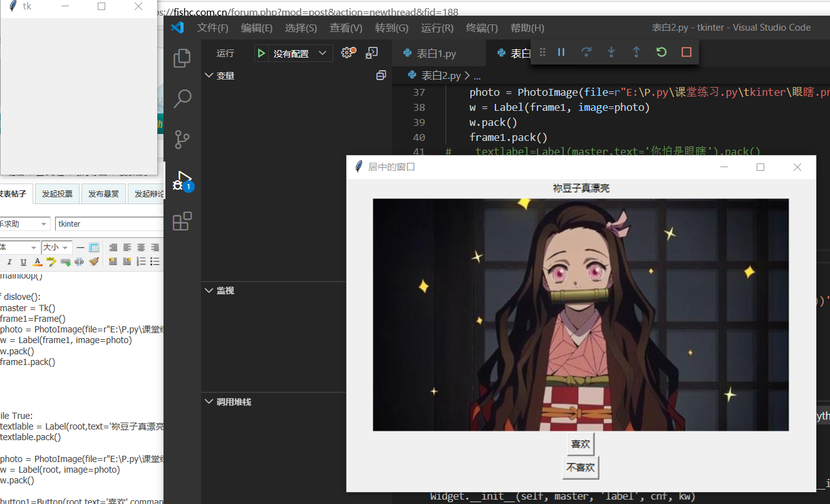Toggle italic in forum editor

9,262
